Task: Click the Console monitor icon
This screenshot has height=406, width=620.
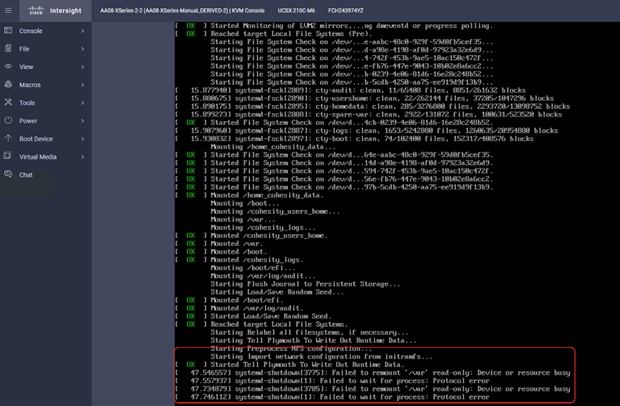Action: pyautogui.click(x=8, y=30)
